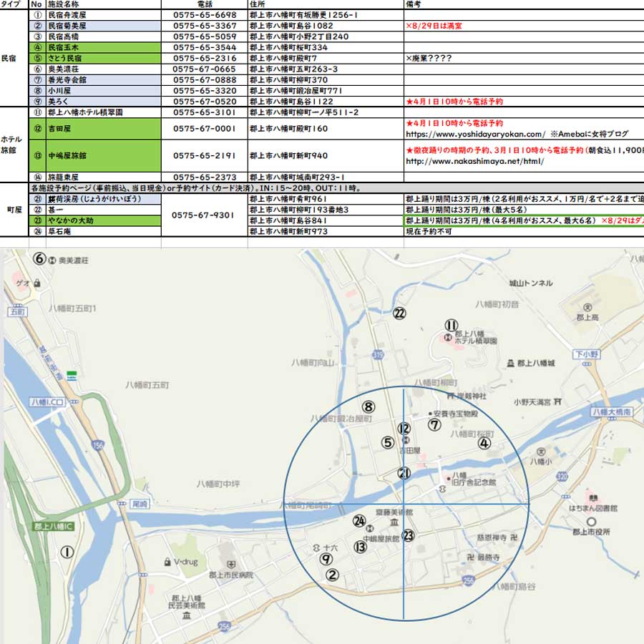644x644 pixels.
Task: Open the yoshidayaryokan.com link
Action: (x=476, y=135)
